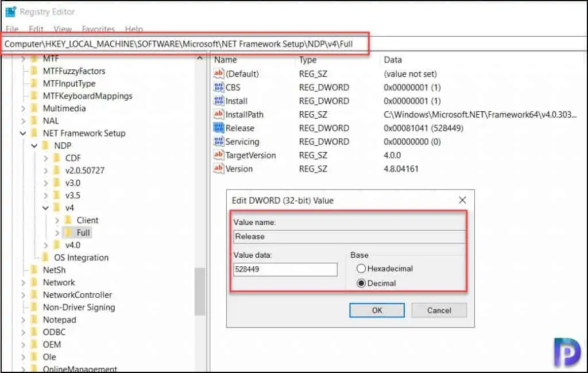Select the MTFInputType key
Viewport: 588px width, 373px height.
(x=69, y=84)
